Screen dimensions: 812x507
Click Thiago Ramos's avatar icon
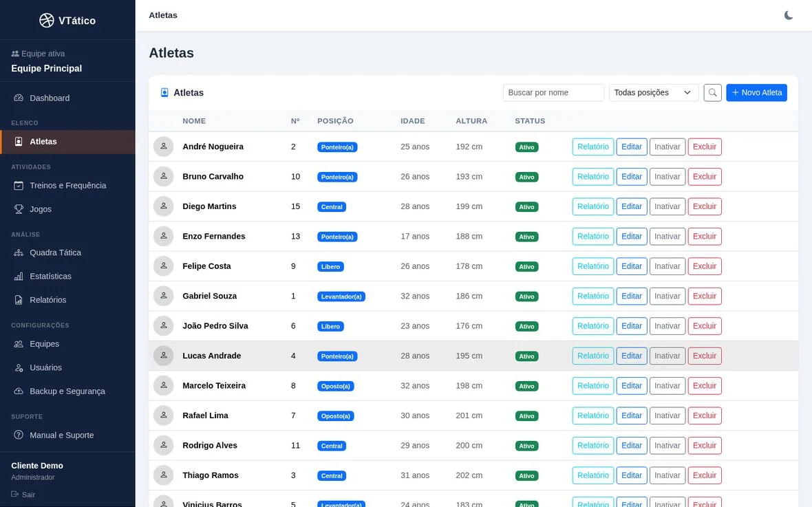click(164, 475)
